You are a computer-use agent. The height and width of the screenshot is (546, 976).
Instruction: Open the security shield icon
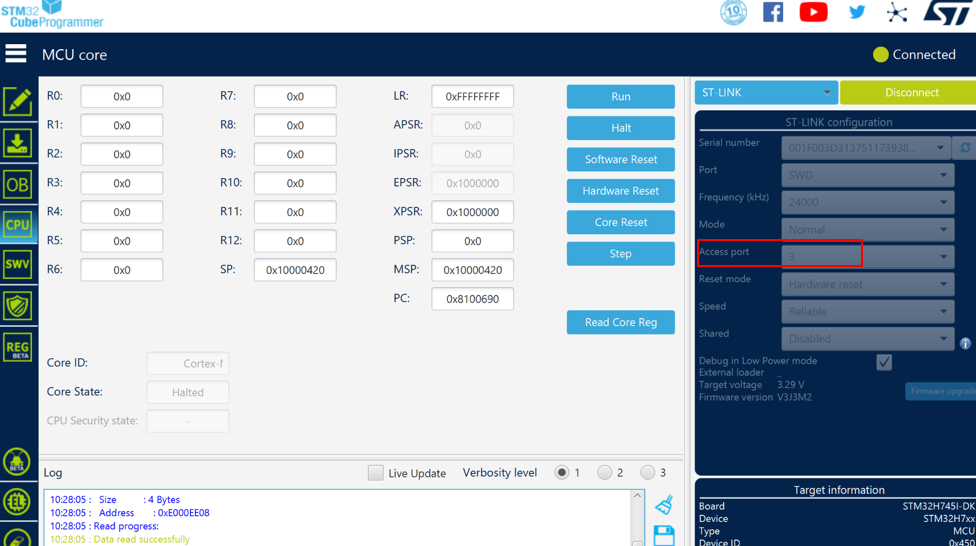click(x=17, y=306)
